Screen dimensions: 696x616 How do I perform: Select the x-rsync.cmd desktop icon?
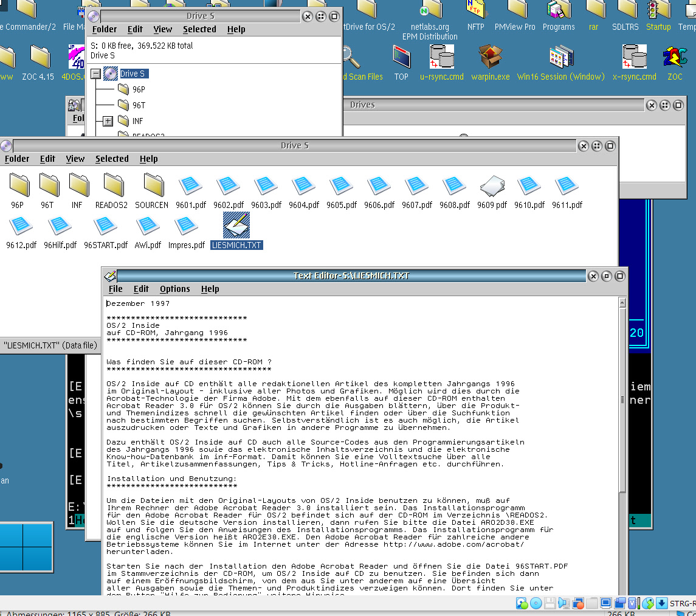pos(634,57)
